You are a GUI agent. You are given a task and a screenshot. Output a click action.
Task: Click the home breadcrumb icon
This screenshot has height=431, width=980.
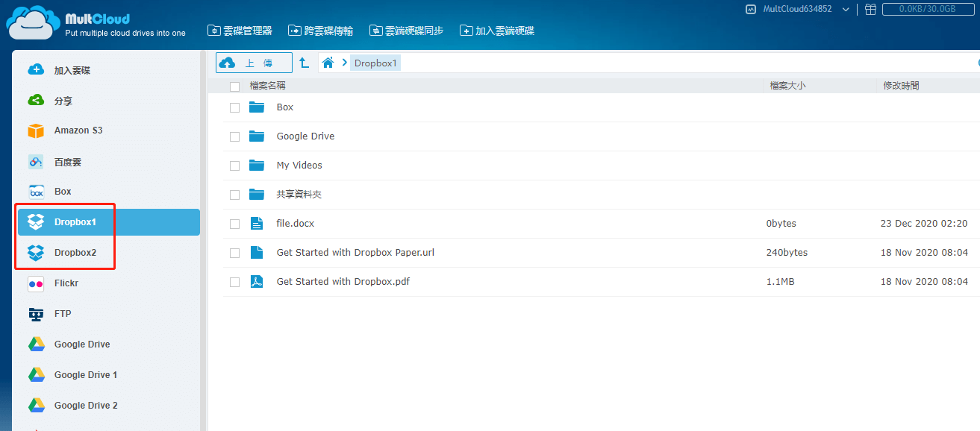328,63
